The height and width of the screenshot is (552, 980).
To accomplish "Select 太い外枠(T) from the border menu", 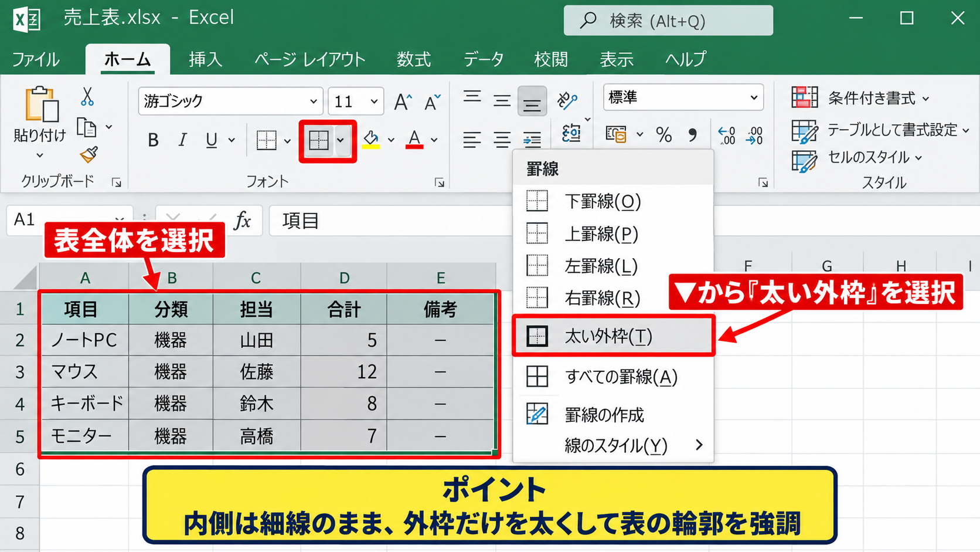I will tap(614, 336).
